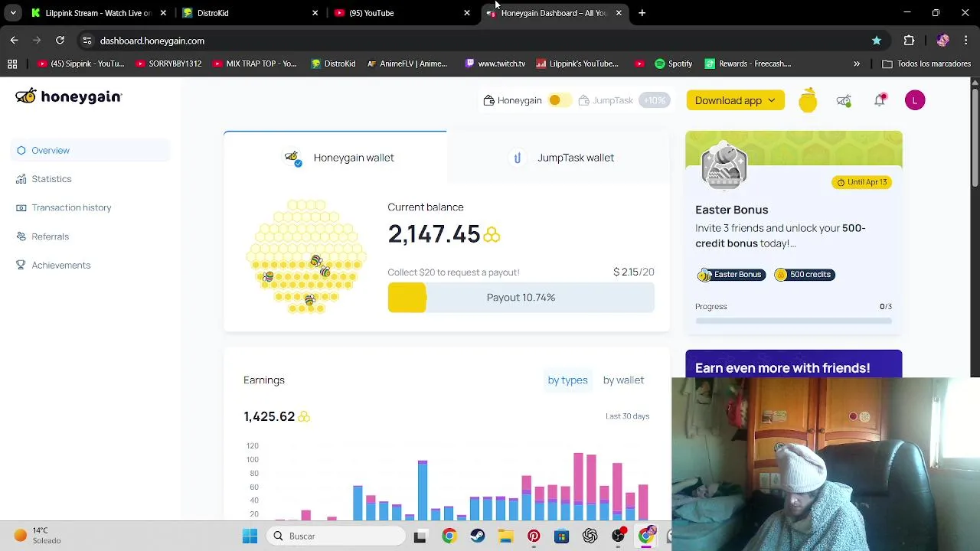Reload the page
Screen dimensions: 980x551
(60, 40)
